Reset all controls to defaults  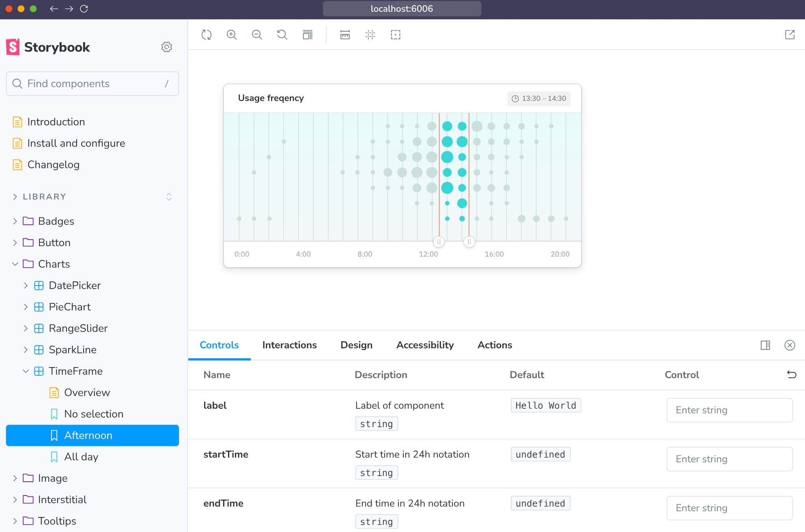(x=792, y=374)
